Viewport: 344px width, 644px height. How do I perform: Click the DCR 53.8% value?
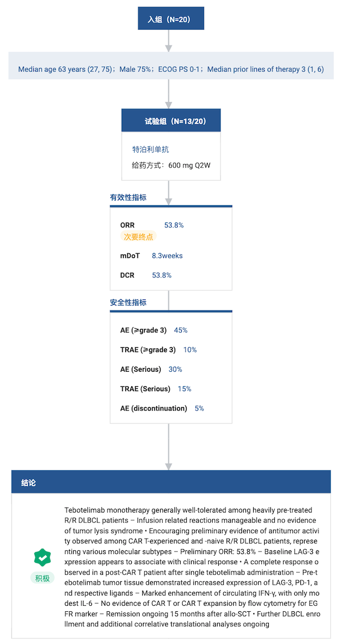coord(162,275)
